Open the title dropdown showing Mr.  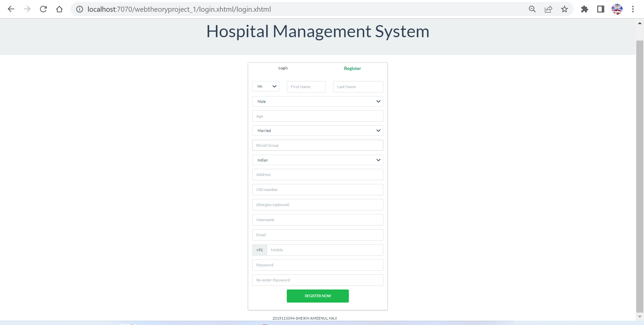(x=265, y=86)
